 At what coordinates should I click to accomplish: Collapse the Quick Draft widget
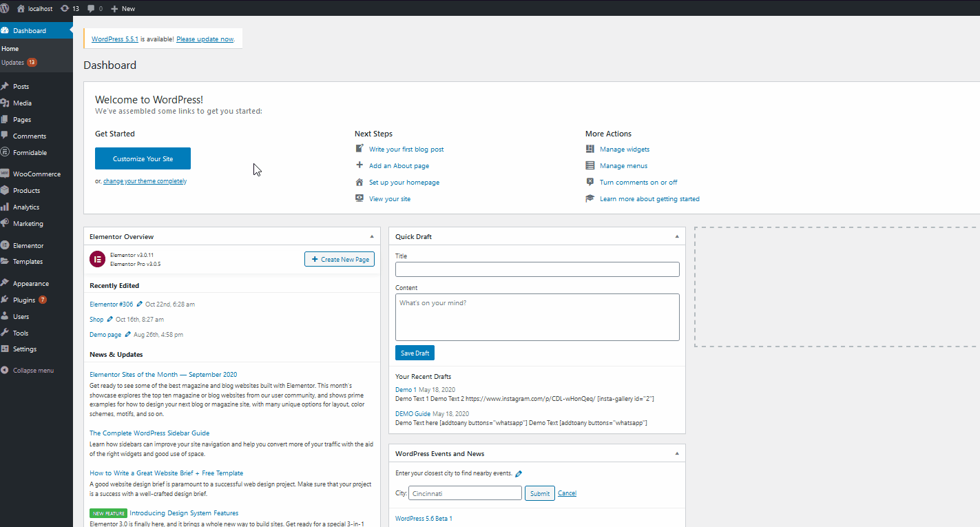(677, 236)
